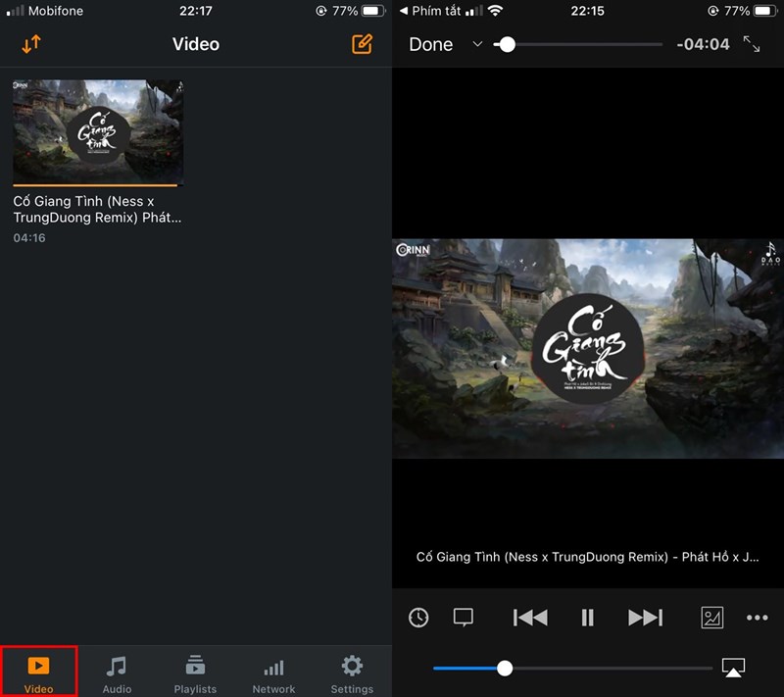Screen dimensions: 784x697
Task: Open the more options three-dot menu
Action: [757, 618]
